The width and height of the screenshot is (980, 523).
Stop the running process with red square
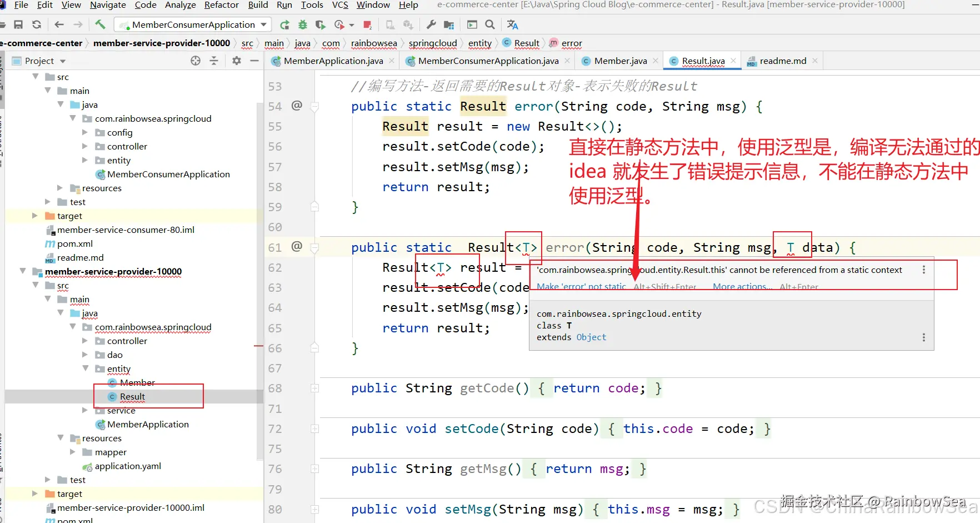[367, 25]
